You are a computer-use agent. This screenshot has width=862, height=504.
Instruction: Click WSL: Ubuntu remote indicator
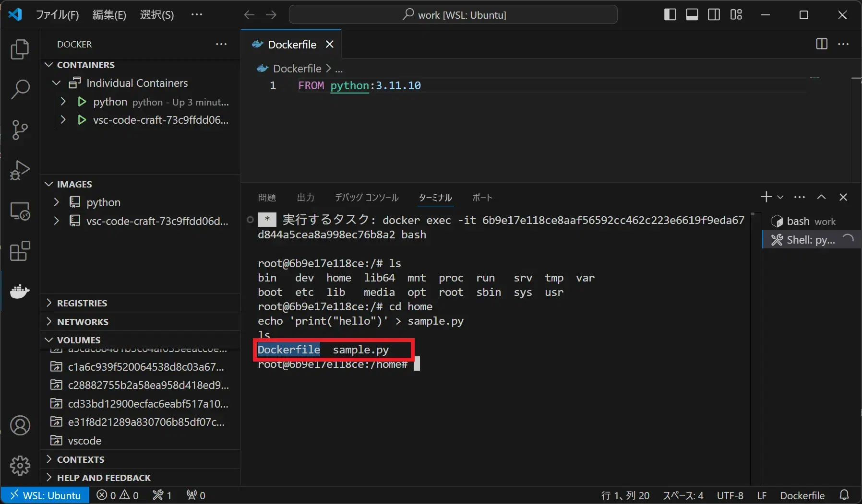pos(45,495)
